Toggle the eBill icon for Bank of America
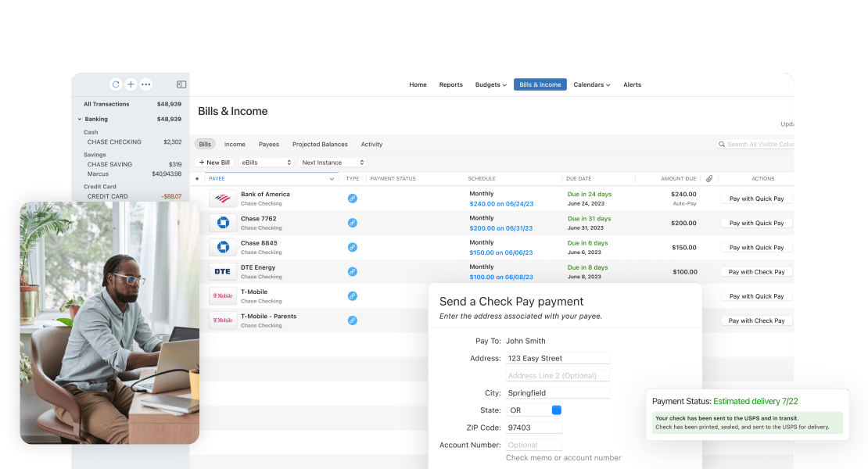Viewport: 868px width, 469px height. pyautogui.click(x=353, y=199)
